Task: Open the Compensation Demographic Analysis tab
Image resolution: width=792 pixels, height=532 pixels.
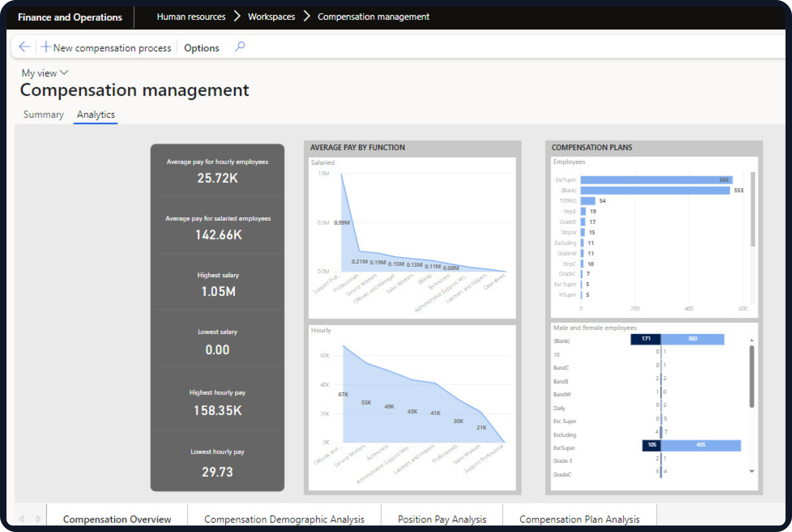Action: tap(284, 519)
